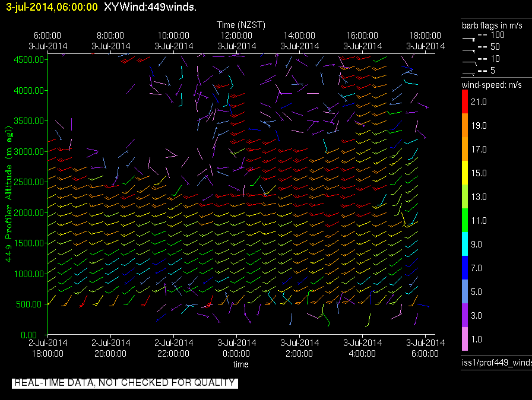Select the red 21.0 wind-speed color segment
The width and height of the screenshot is (532, 400).
(465, 103)
